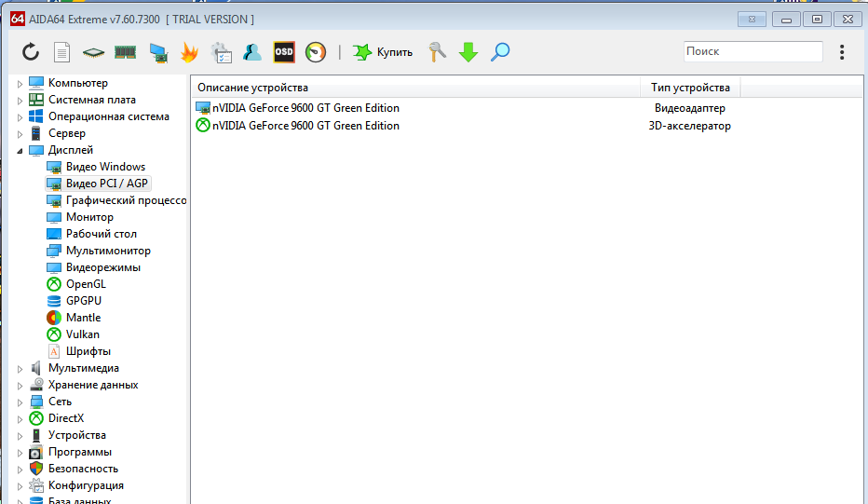This screenshot has width=868, height=504.
Task: Click the gear checklist toolbar icon
Action: pyautogui.click(x=222, y=52)
